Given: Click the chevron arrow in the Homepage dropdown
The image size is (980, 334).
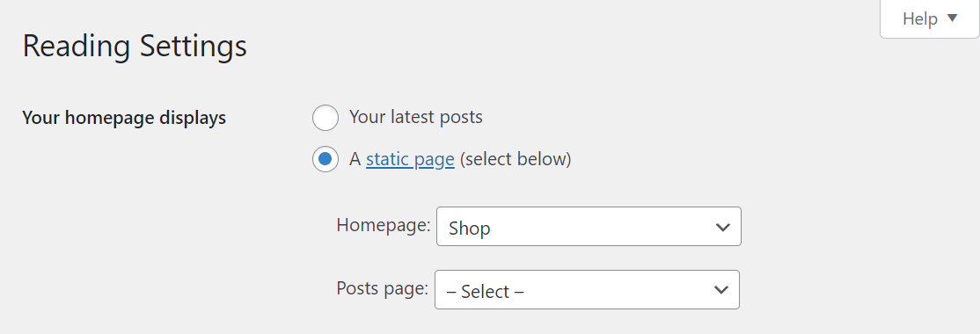Looking at the screenshot, I should tap(722, 228).
